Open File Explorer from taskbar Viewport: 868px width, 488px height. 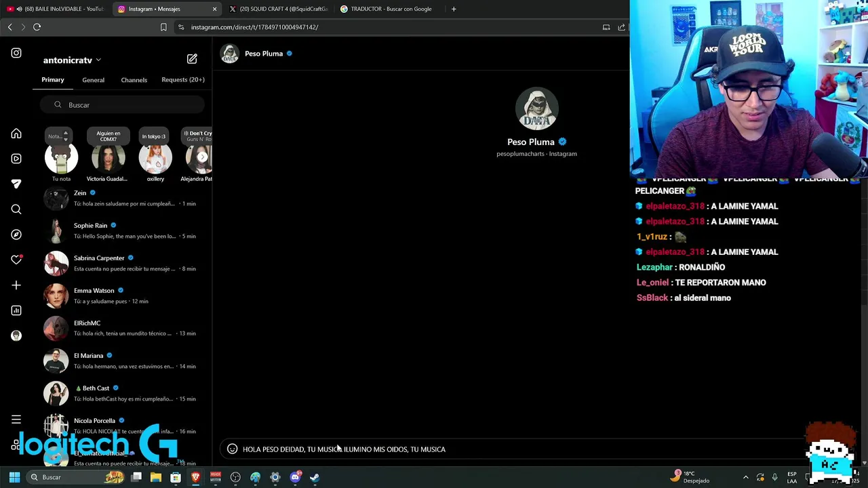[156, 477]
